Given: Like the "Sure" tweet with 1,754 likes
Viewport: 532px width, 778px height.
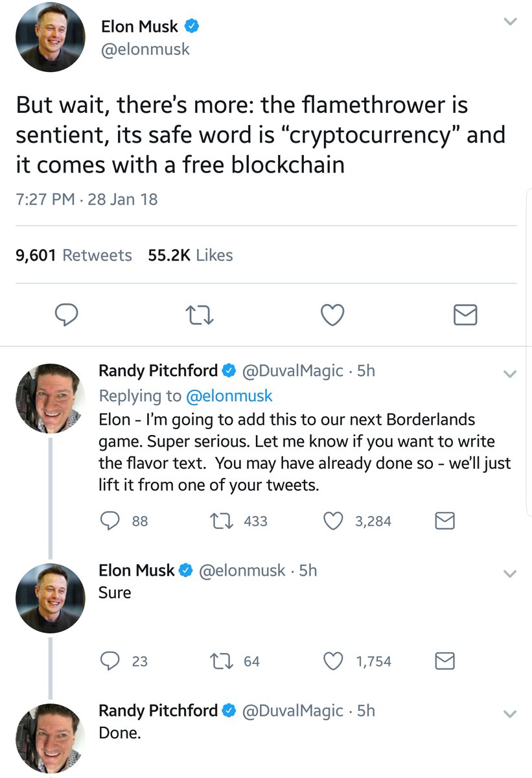Looking at the screenshot, I should [334, 661].
